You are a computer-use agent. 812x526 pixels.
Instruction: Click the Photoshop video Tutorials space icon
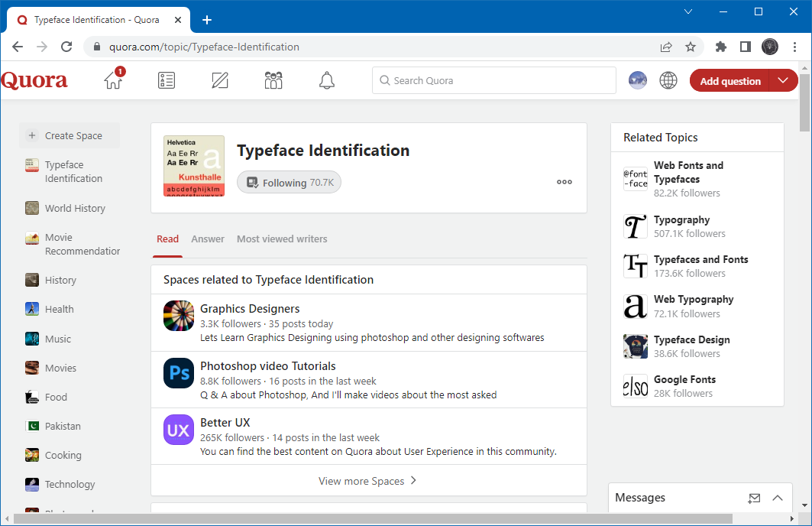click(x=179, y=374)
